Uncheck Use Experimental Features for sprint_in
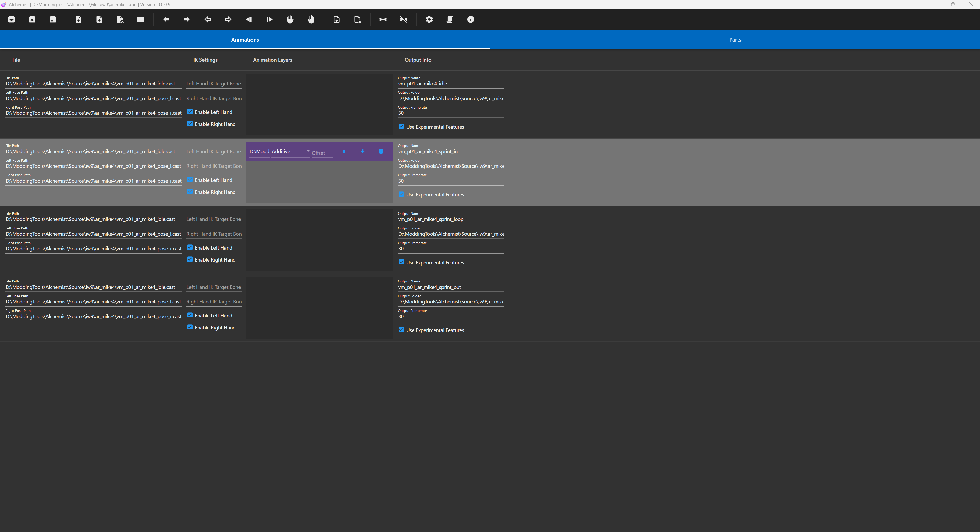Screen dimensions: 980x532 [401, 194]
